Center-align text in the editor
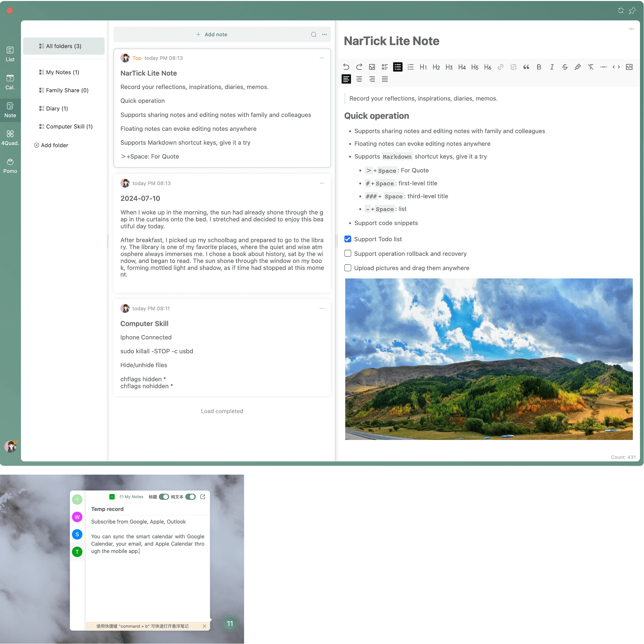The height and width of the screenshot is (644, 644). coord(359,79)
